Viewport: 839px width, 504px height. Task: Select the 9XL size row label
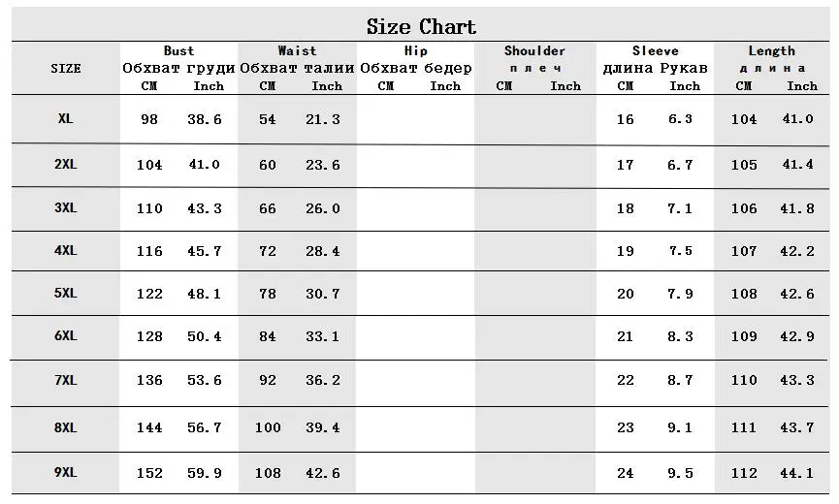coord(65,472)
